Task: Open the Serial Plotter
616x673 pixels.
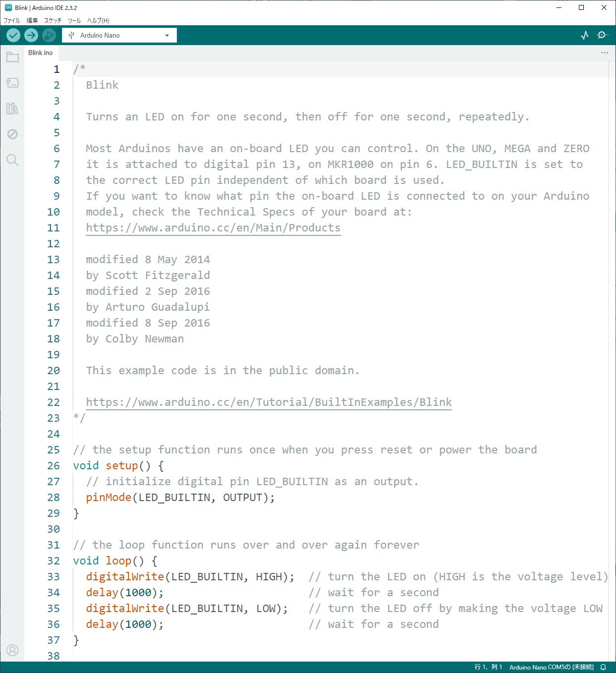Action: 585,35
